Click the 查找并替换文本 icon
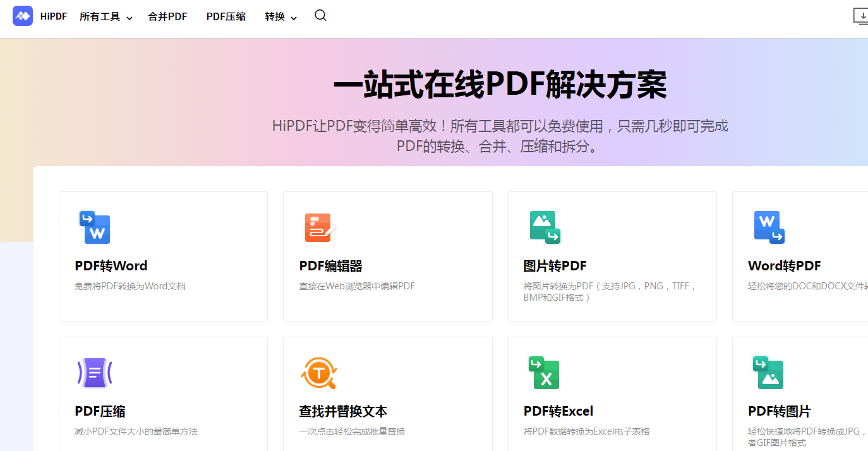Screen dimensions: 868x451 point(319,373)
